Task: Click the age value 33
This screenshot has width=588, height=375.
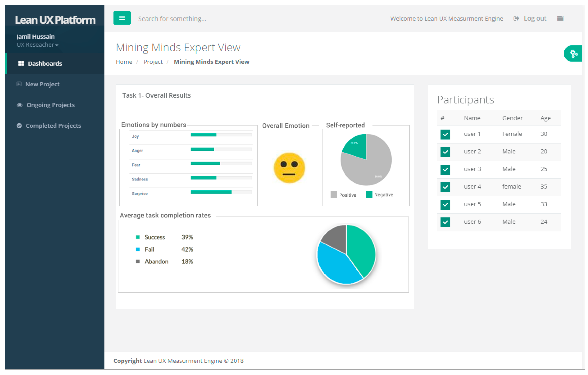Action: pyautogui.click(x=544, y=204)
